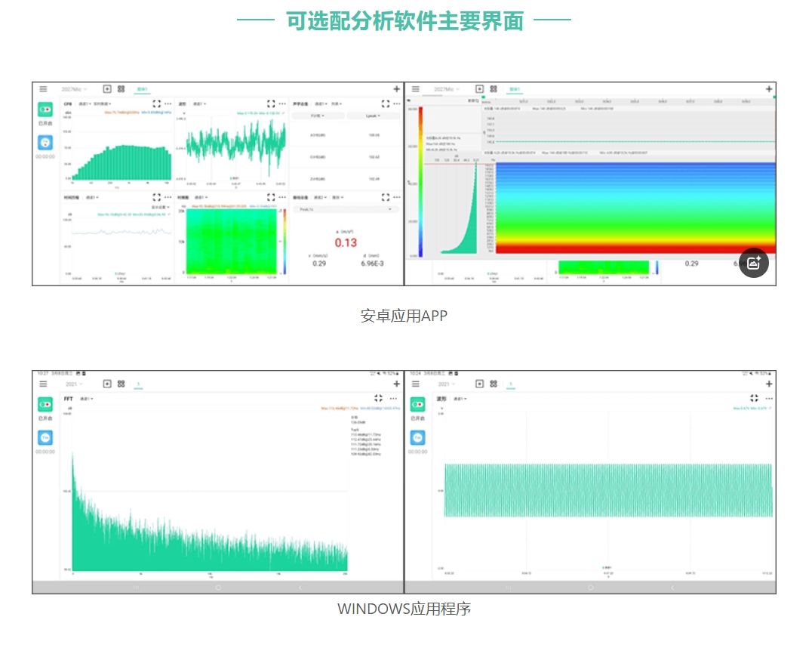Toggle green acquisition switch in bottom-right waveform window

418,404
